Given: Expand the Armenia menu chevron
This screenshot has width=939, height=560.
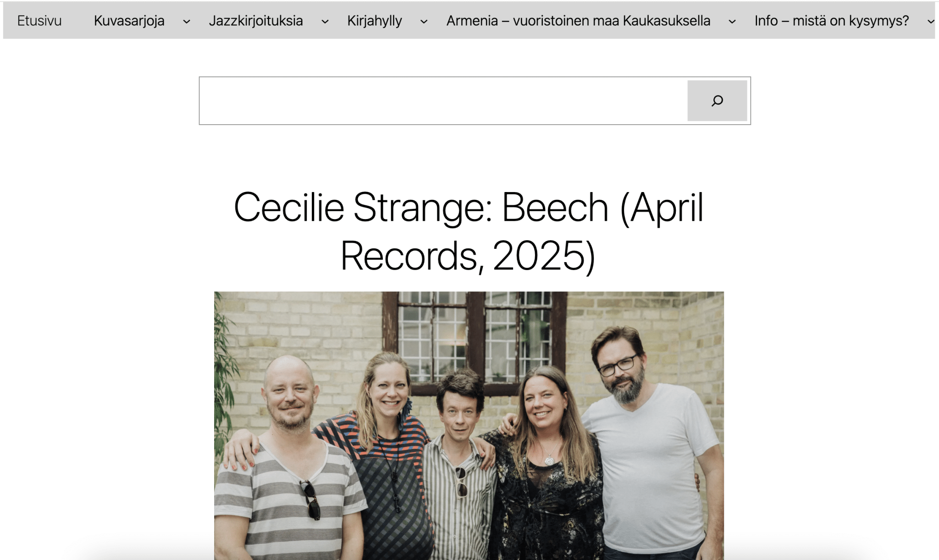Looking at the screenshot, I should coord(732,22).
